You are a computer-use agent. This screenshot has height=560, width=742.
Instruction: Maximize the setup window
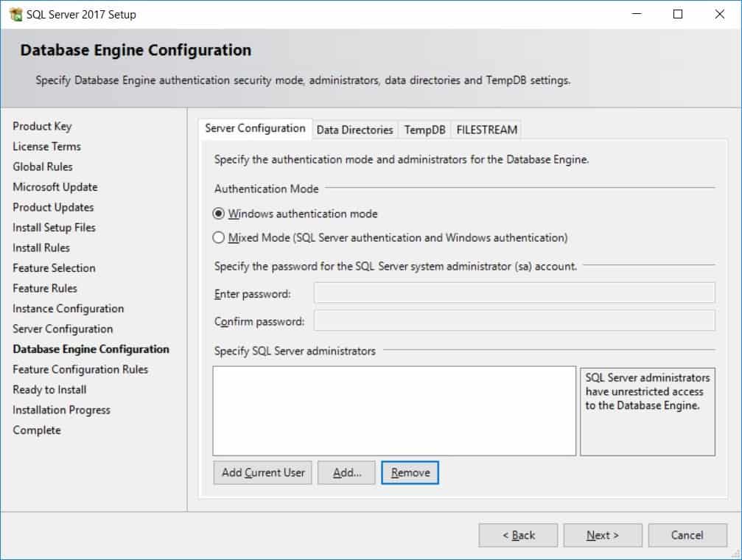tap(678, 14)
